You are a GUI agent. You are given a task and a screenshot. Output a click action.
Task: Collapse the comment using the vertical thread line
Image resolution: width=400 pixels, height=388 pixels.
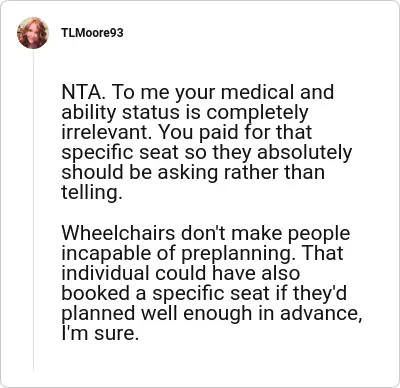pyautogui.click(x=33, y=210)
